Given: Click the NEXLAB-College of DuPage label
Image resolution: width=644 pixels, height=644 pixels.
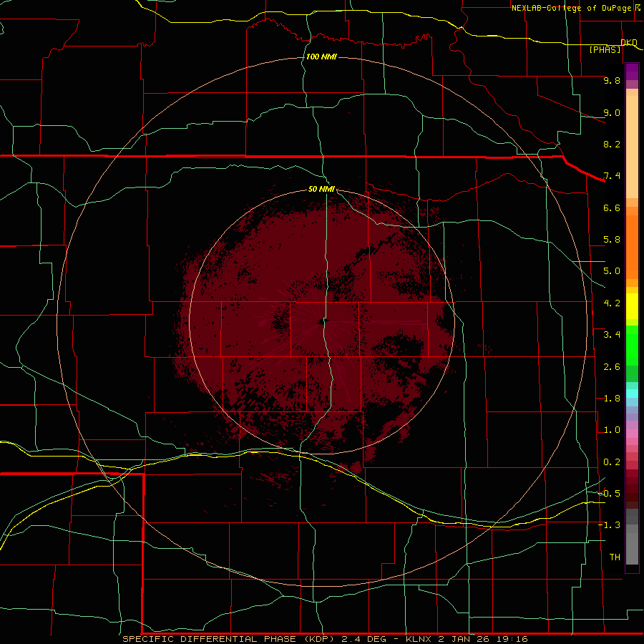Looking at the screenshot, I should [571, 8].
